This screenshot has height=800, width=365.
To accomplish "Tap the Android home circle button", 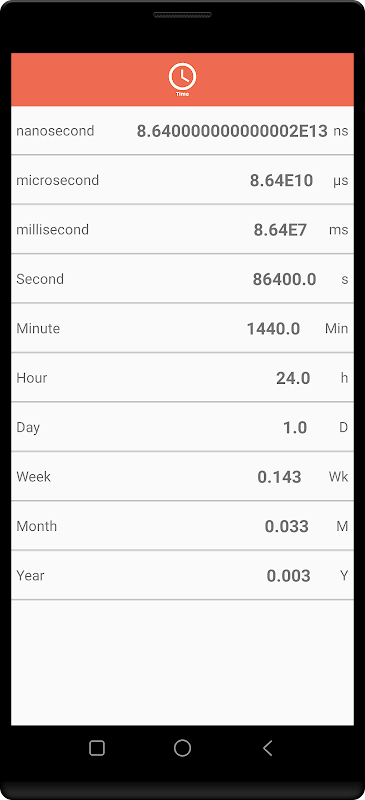I will (182, 748).
